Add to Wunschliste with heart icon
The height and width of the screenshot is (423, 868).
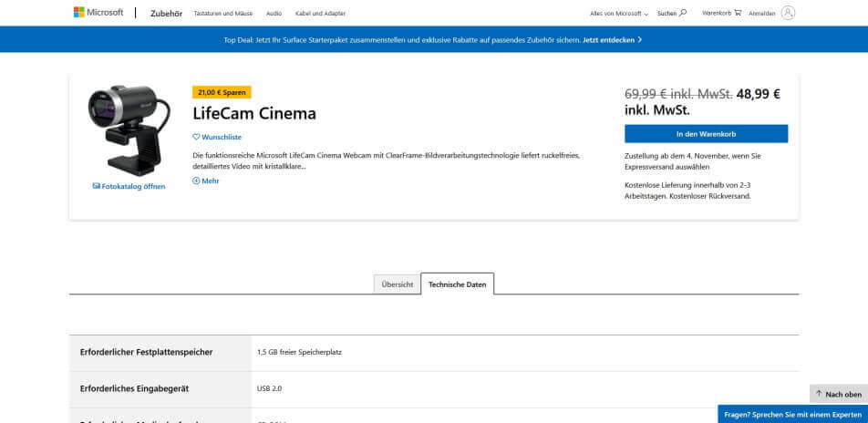[x=217, y=137]
